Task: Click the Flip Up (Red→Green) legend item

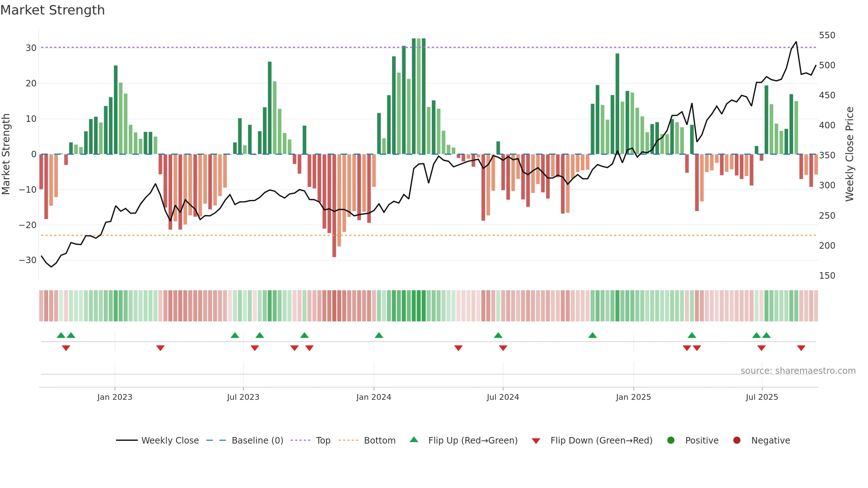Action: pos(464,440)
